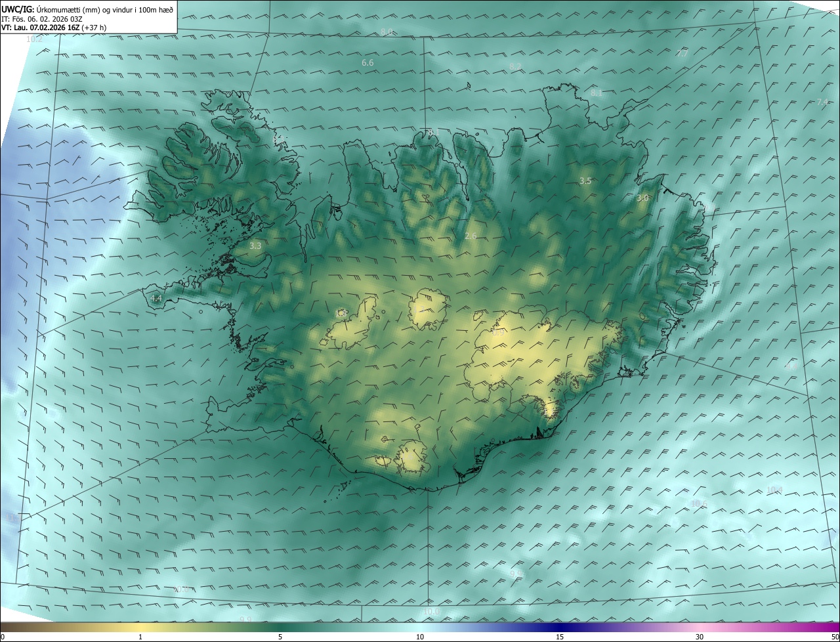Click the 'UWC/IG: Úrkomumætti (mm)' title line
The height and width of the screenshot is (642, 840).
87,9
